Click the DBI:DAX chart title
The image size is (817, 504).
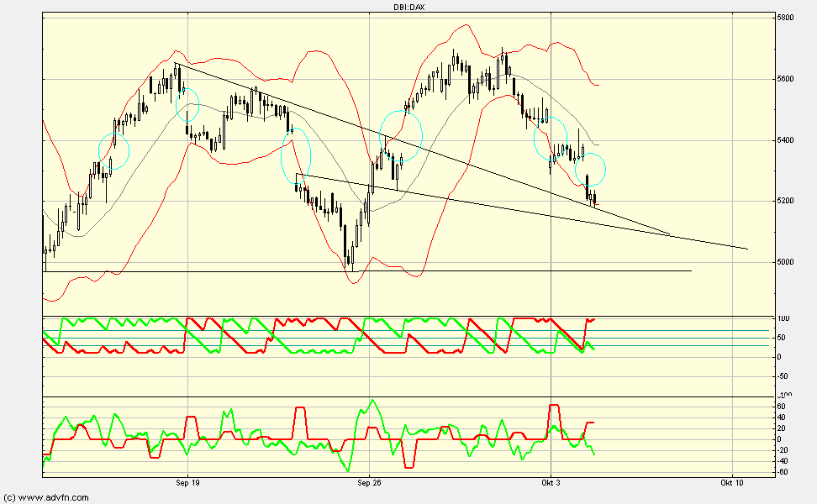[x=407, y=7]
